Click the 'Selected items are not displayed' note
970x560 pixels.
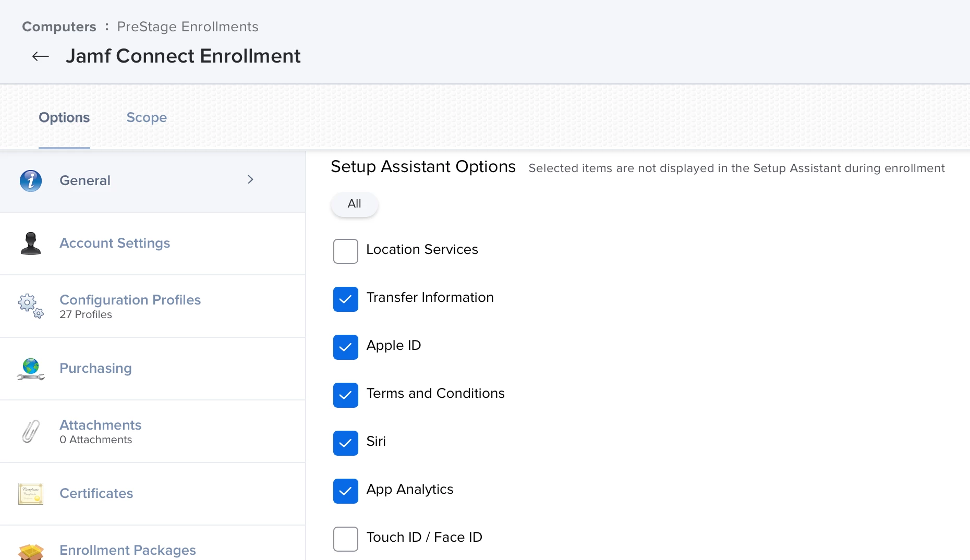tap(737, 168)
